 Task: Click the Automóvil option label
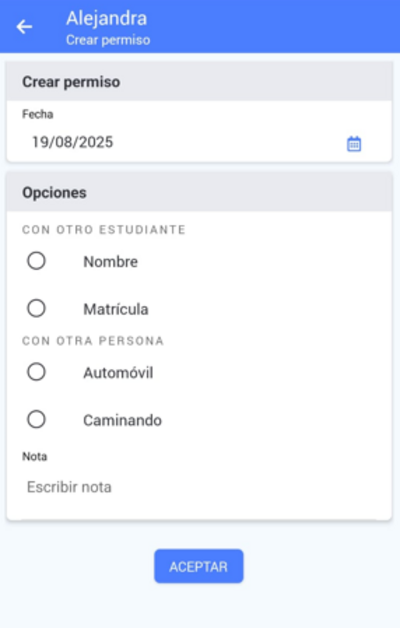(x=118, y=372)
